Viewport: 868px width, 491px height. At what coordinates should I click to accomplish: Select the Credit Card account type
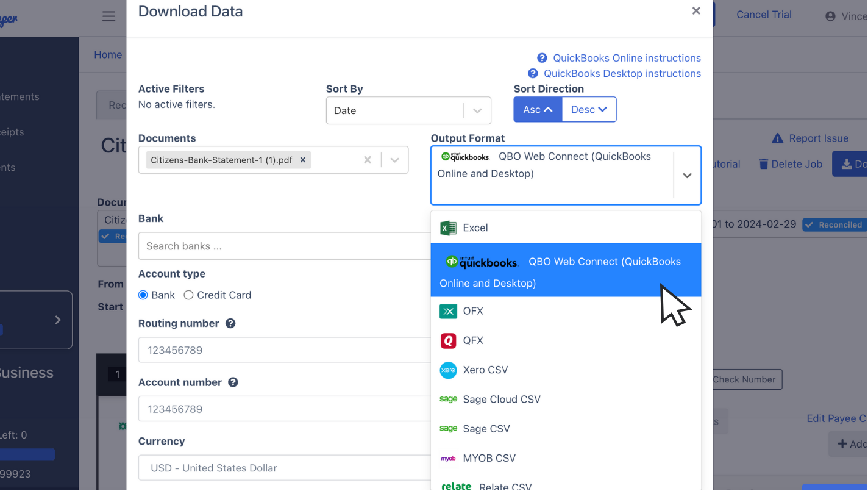[188, 295]
